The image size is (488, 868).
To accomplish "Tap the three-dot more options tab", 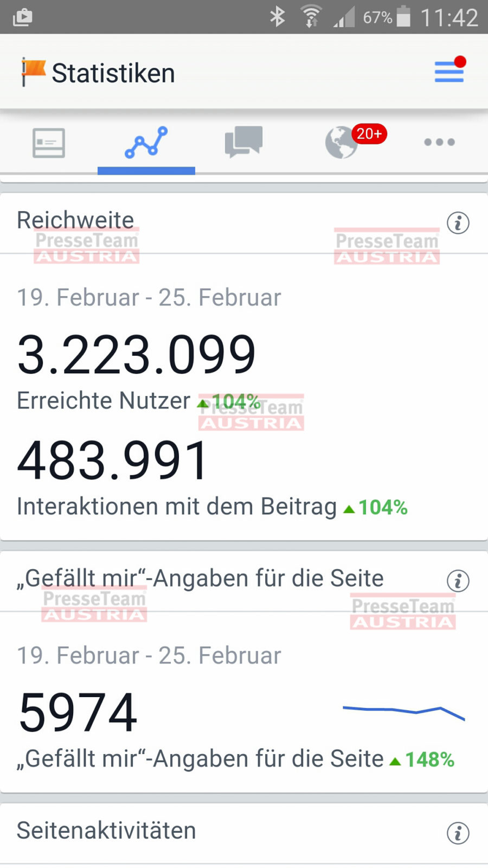I will (439, 142).
